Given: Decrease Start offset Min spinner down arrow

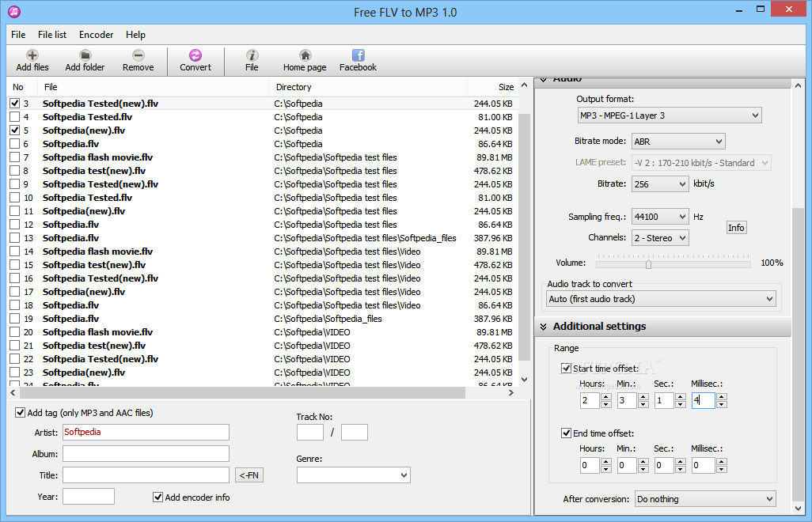Looking at the screenshot, I should [x=643, y=404].
